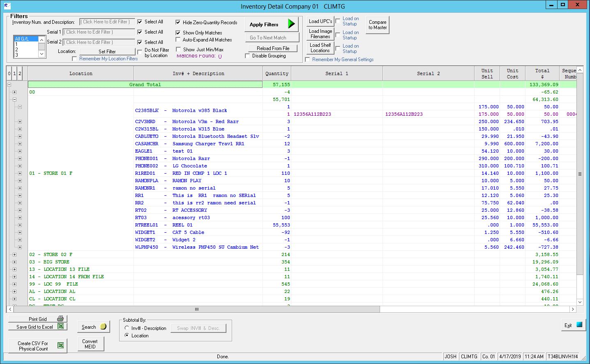Select Location subtotal radio button

pyautogui.click(x=127, y=336)
